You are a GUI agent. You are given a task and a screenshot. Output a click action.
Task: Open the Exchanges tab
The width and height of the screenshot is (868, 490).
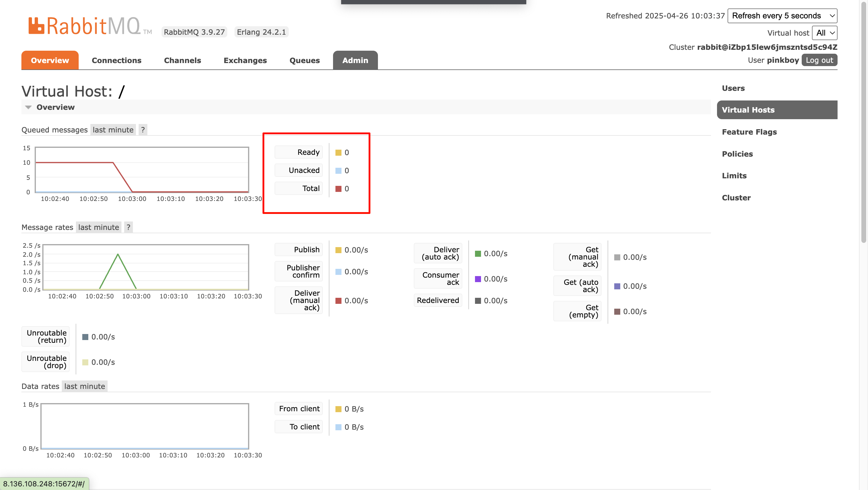[x=245, y=60]
